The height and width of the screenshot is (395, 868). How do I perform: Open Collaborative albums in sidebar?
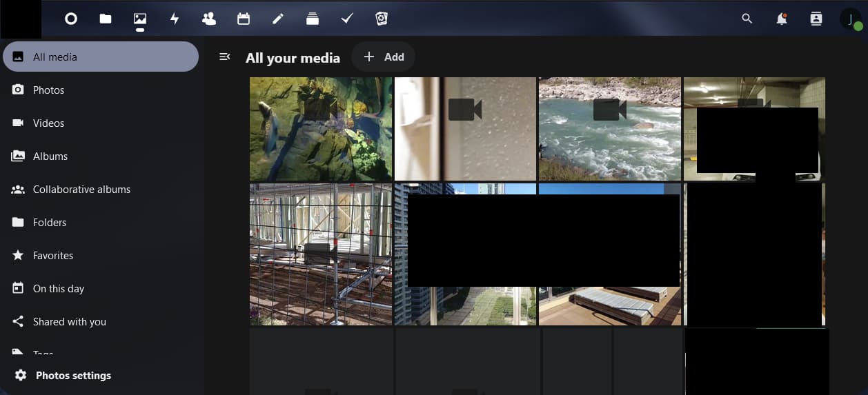coord(101,189)
